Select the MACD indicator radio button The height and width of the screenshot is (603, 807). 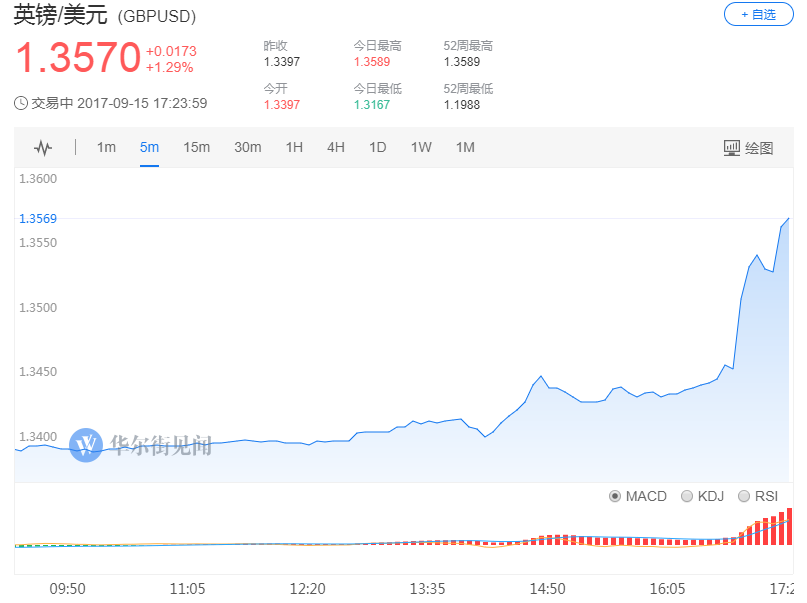point(615,496)
